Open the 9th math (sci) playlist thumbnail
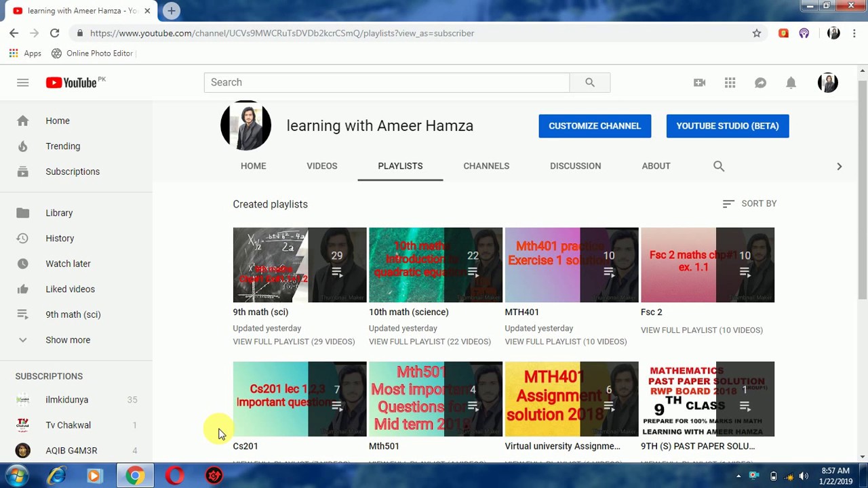The width and height of the screenshot is (868, 488). (x=300, y=265)
